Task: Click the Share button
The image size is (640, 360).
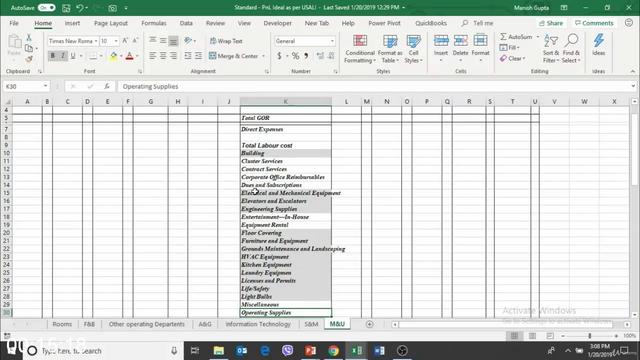Action: point(551,23)
